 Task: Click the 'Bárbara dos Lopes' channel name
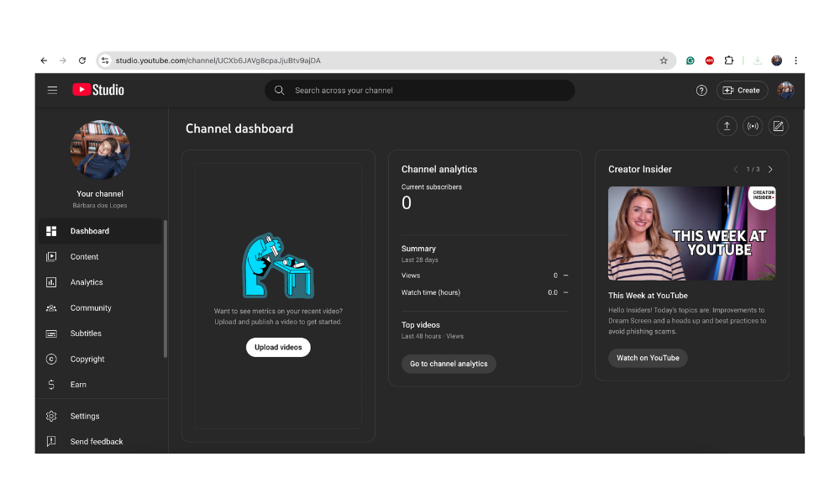point(100,206)
